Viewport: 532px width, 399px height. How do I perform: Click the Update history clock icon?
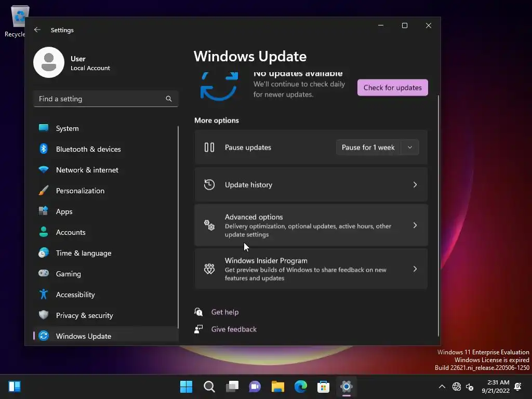pyautogui.click(x=209, y=184)
